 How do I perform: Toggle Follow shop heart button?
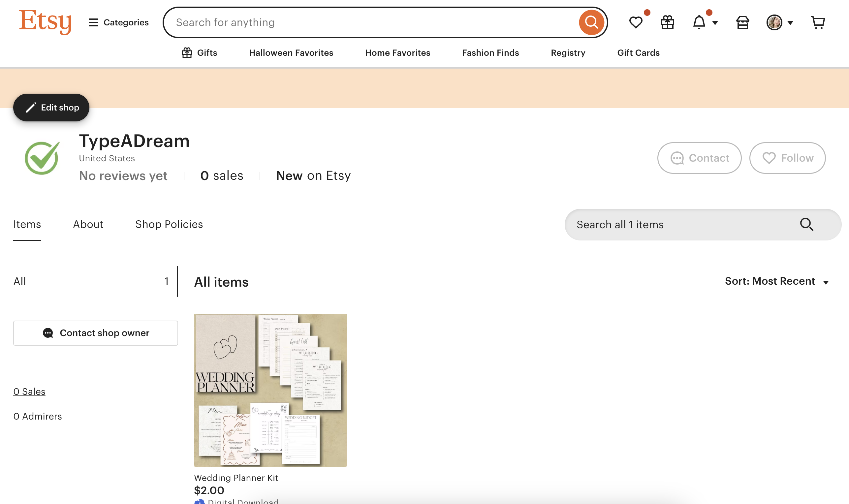pyautogui.click(x=788, y=158)
